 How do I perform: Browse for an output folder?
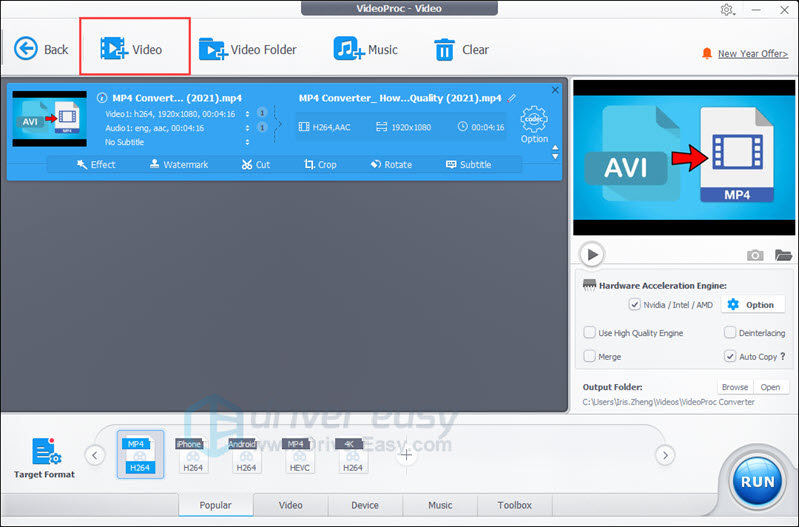pos(735,387)
